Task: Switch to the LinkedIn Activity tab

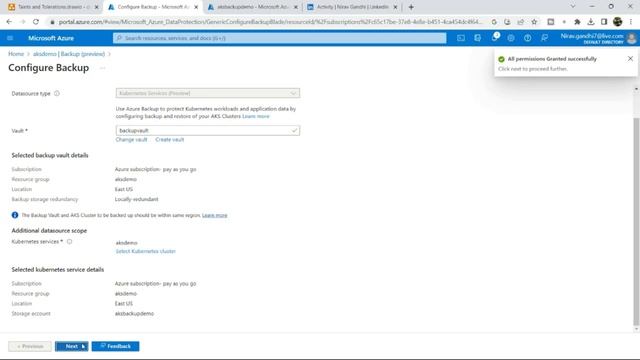Action: (352, 7)
